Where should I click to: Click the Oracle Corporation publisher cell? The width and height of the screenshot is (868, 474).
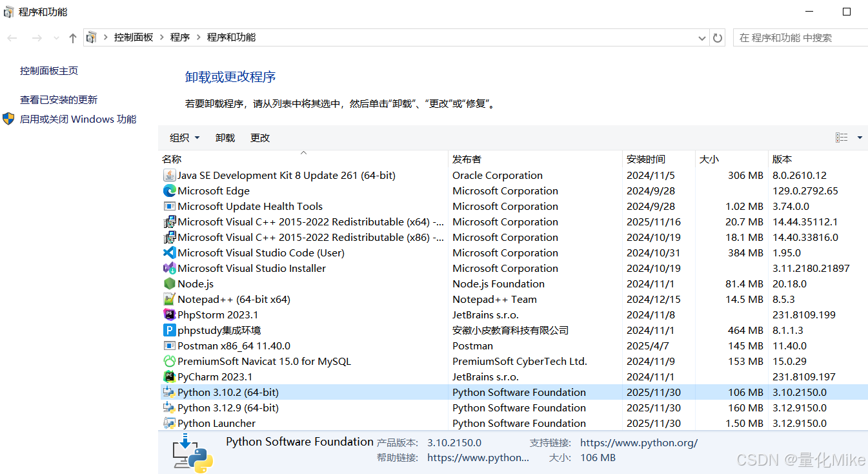point(498,175)
